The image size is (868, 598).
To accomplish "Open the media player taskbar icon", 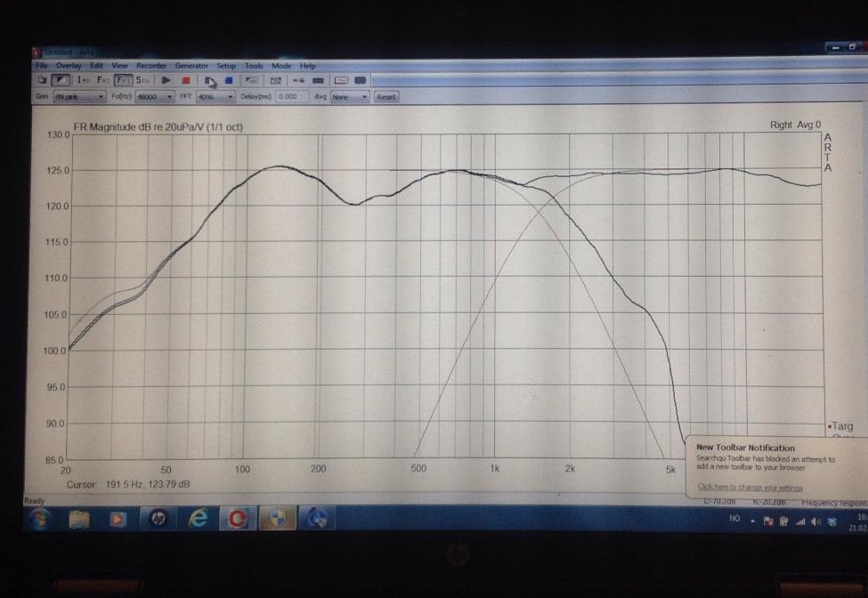I will 117,520.
